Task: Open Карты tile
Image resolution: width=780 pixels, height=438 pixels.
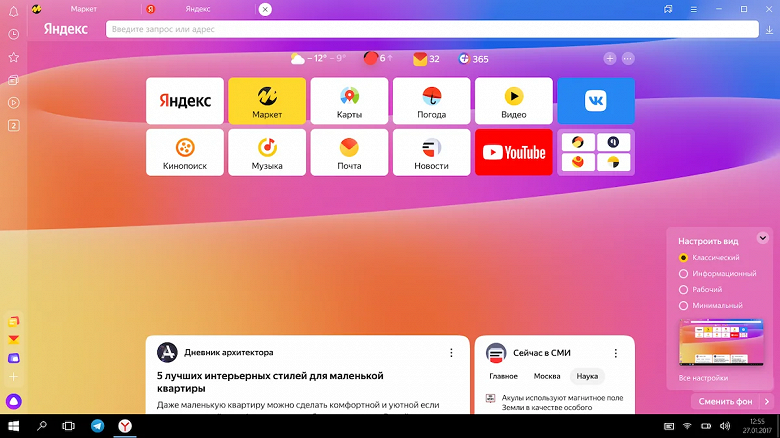Action: pos(349,101)
